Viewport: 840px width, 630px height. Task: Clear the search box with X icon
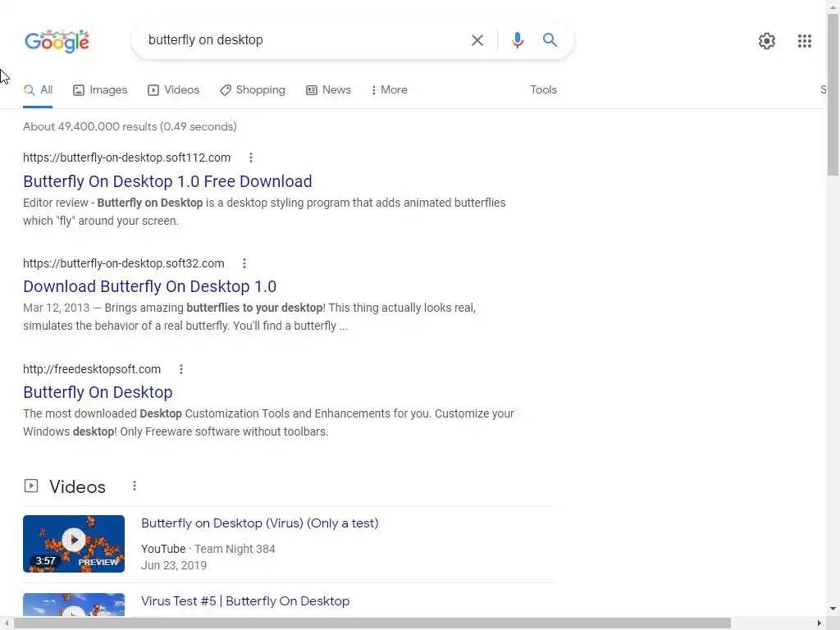click(477, 40)
